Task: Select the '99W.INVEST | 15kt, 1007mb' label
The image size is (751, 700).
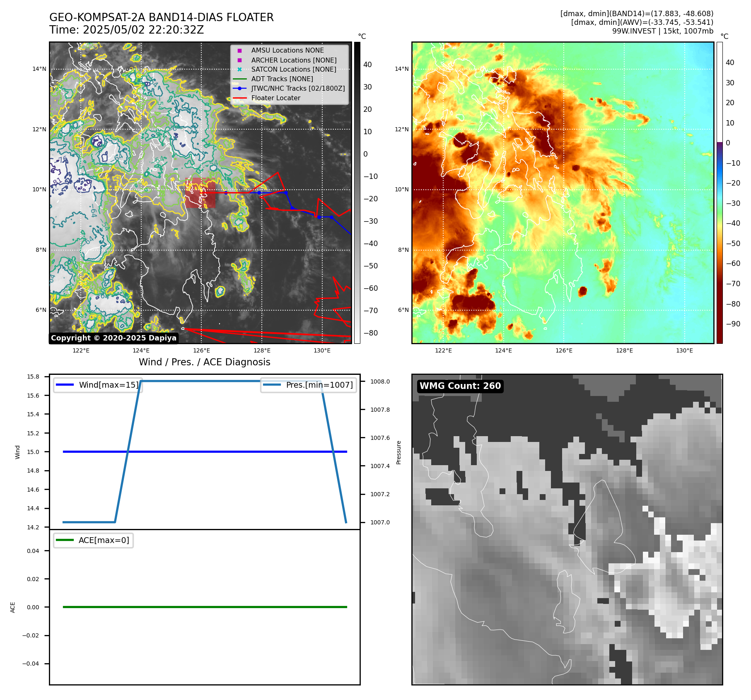Action: coord(663,31)
